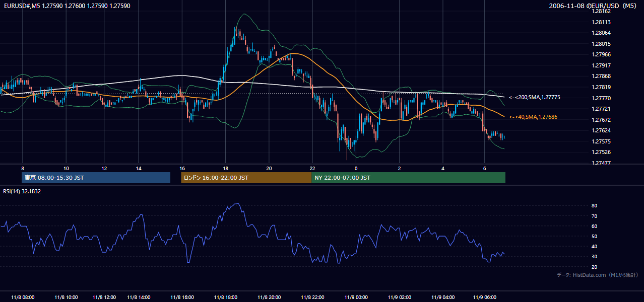This screenshot has height=302, width=644.
Task: Click RSI scale level 40
Action: [x=595, y=246]
